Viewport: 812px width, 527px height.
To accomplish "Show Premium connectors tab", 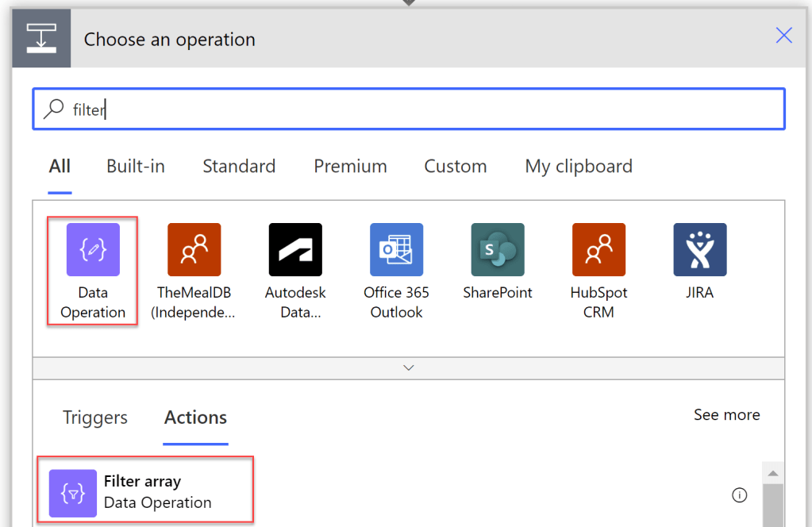I will click(x=350, y=167).
